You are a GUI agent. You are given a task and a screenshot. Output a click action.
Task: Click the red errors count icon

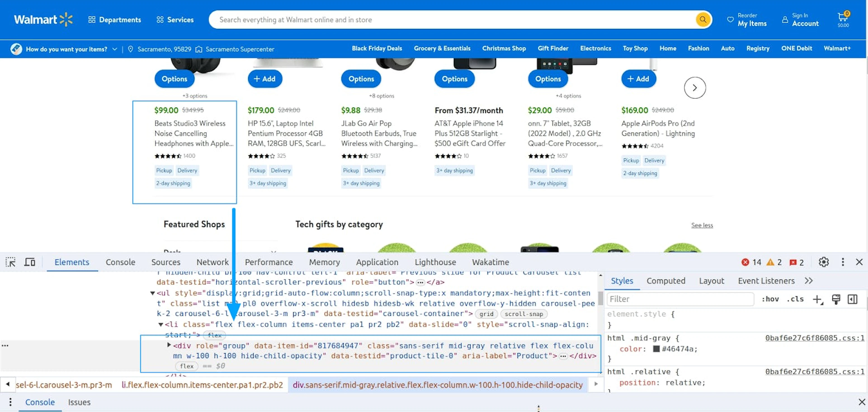point(745,262)
